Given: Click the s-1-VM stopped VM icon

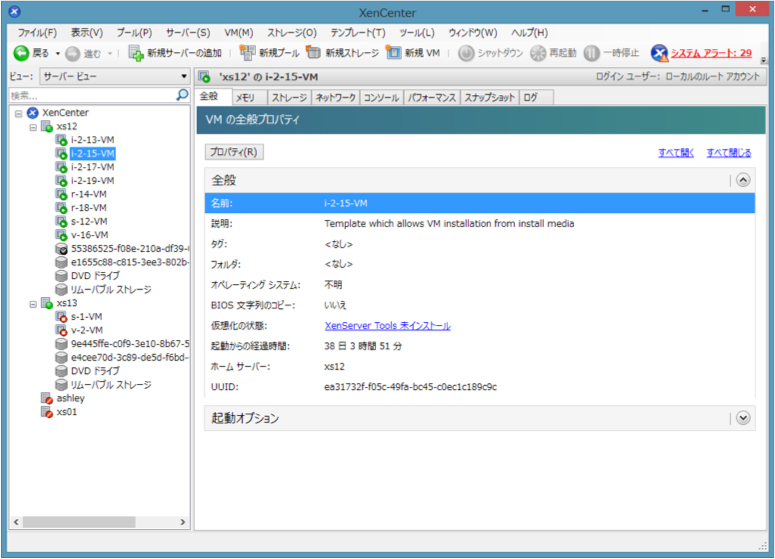Looking at the screenshot, I should pyautogui.click(x=61, y=317).
